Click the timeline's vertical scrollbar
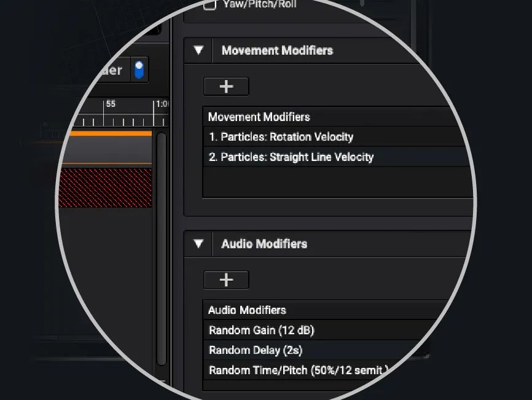Screen dimensions: 532x400 (162, 246)
